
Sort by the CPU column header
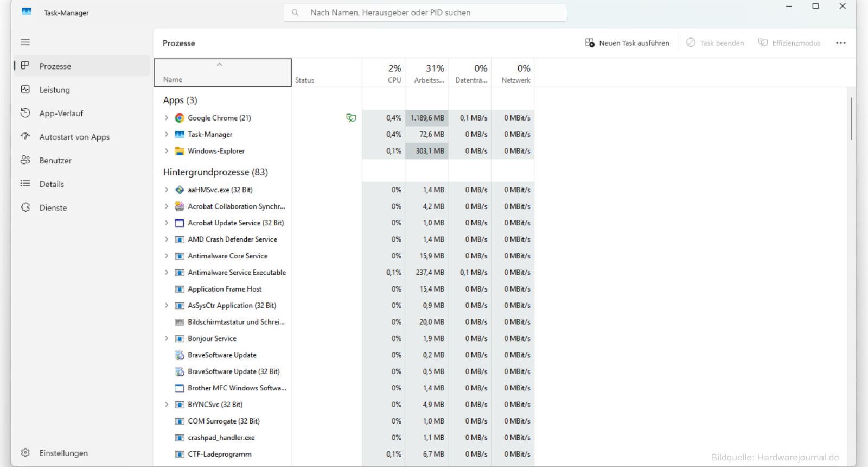(384, 73)
